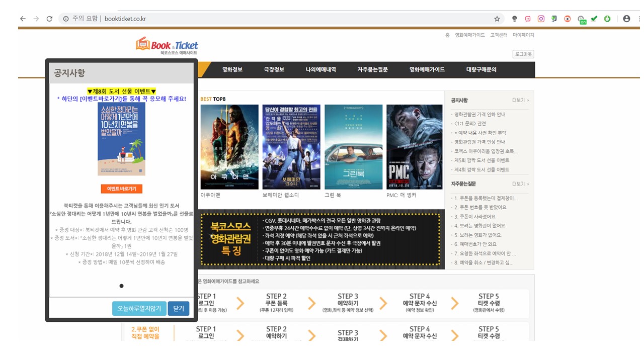Open 고객센터 link
Viewport: 644px width, 362px height.
(499, 35)
